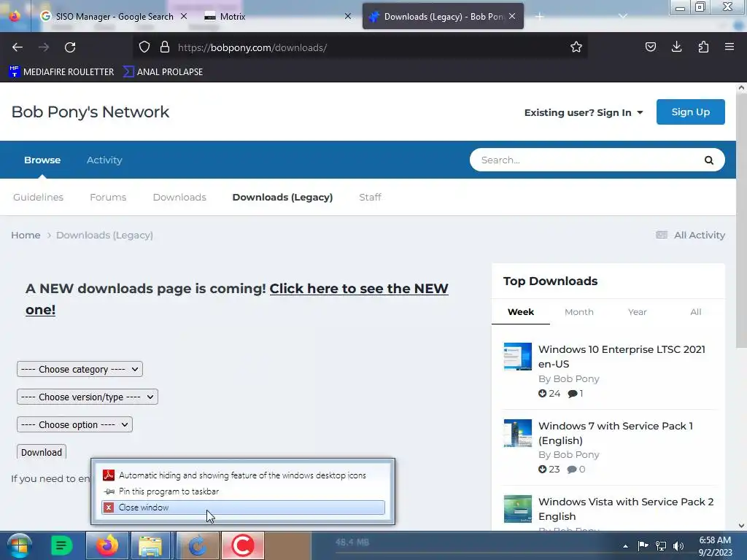Close the Downloads (Legacy) tab
Screen dimensions: 747x560
[x=512, y=16]
